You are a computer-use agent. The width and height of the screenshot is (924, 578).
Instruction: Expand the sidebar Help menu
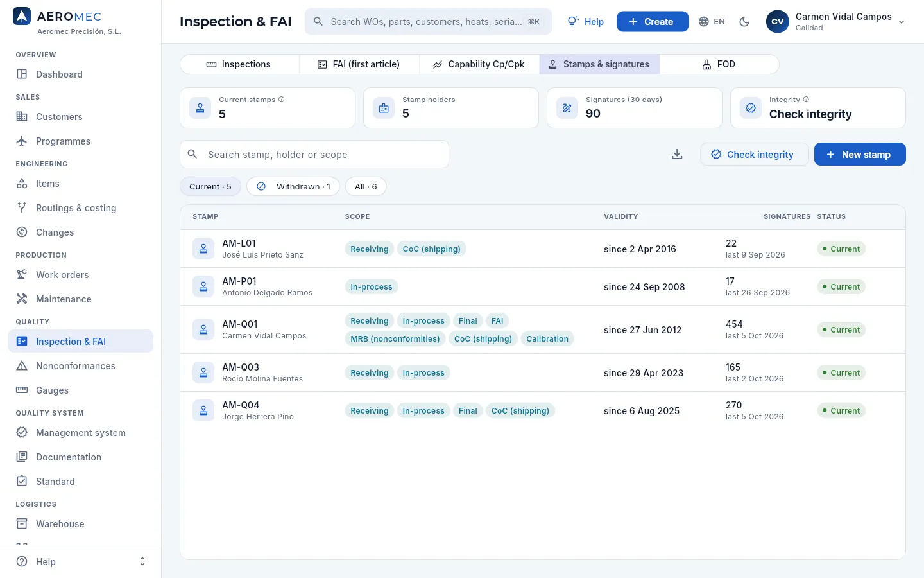tap(80, 561)
